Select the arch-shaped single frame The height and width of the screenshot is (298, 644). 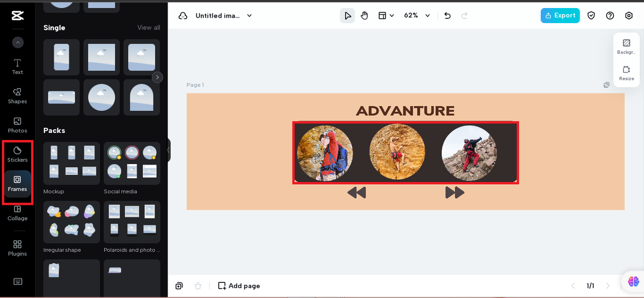(x=142, y=97)
